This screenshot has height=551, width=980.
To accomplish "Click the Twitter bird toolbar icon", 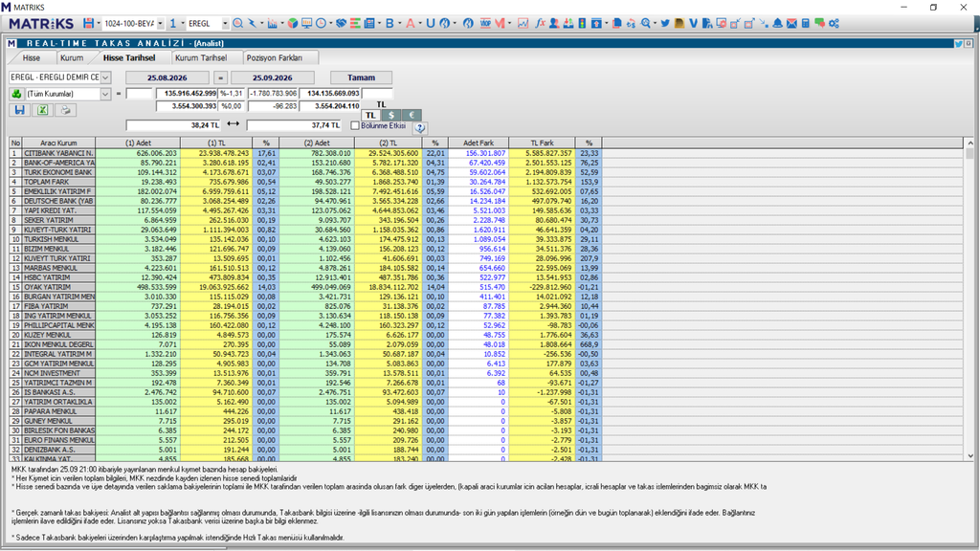I will [665, 23].
